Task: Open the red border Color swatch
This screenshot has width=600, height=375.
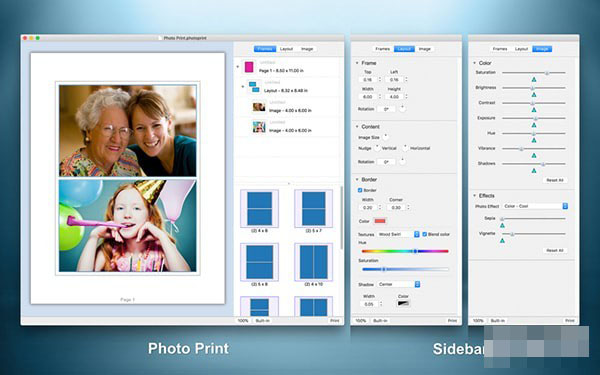Action: pos(380,221)
